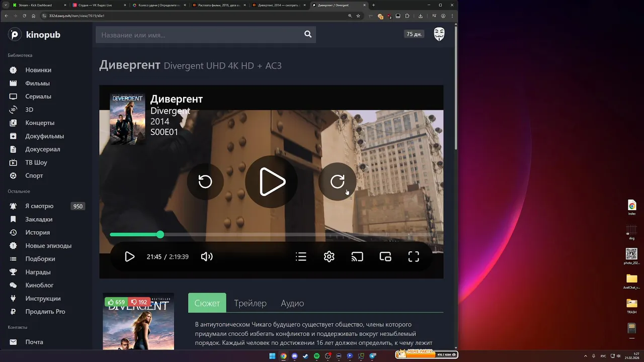
Task: Like the film with thumbs-up 659
Action: pos(116,302)
